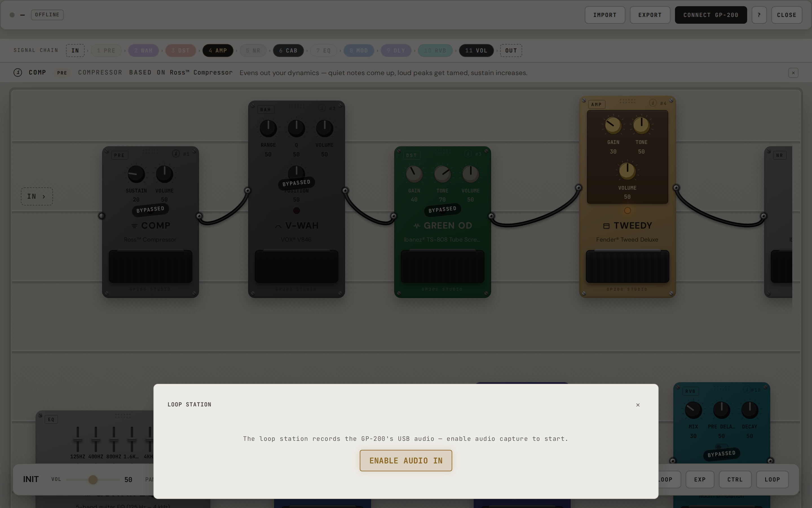Click the GREEN OD Volume knob

coord(470,174)
